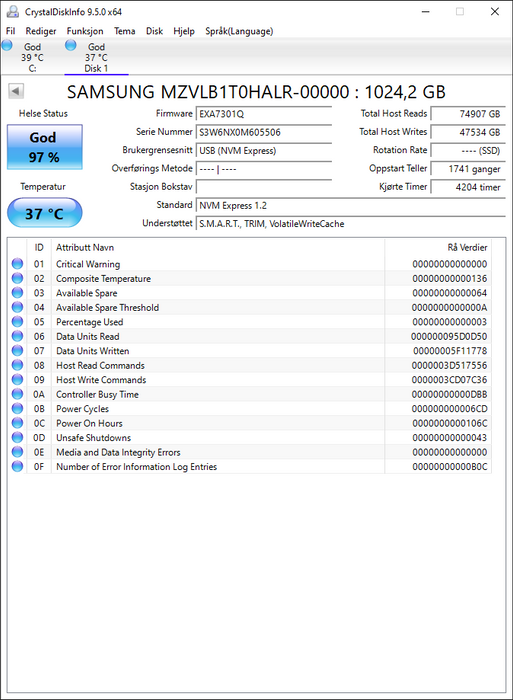Open the Fil menu
Image resolution: width=513 pixels, height=700 pixels.
click(x=10, y=31)
